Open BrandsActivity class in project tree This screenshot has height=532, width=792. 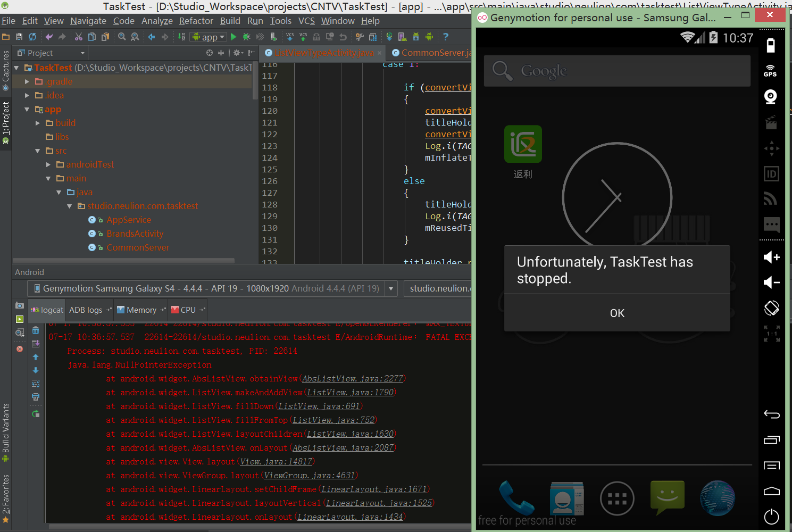135,234
